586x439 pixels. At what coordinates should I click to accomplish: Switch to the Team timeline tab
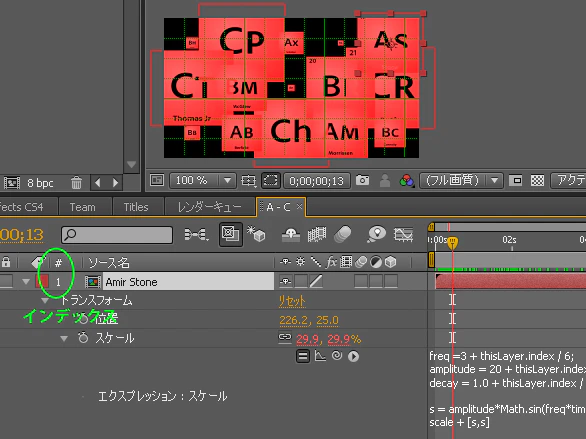[83, 207]
